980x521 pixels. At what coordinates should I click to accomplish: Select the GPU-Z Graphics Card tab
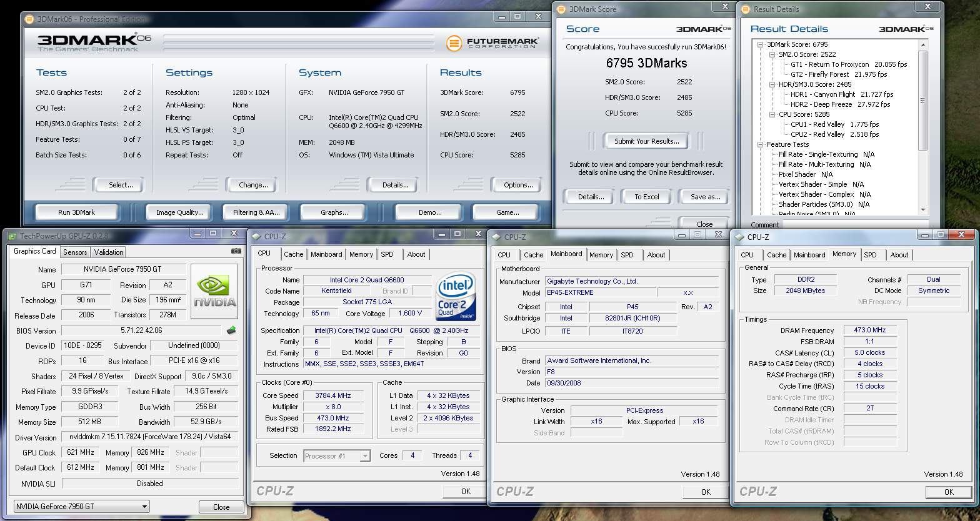point(35,251)
